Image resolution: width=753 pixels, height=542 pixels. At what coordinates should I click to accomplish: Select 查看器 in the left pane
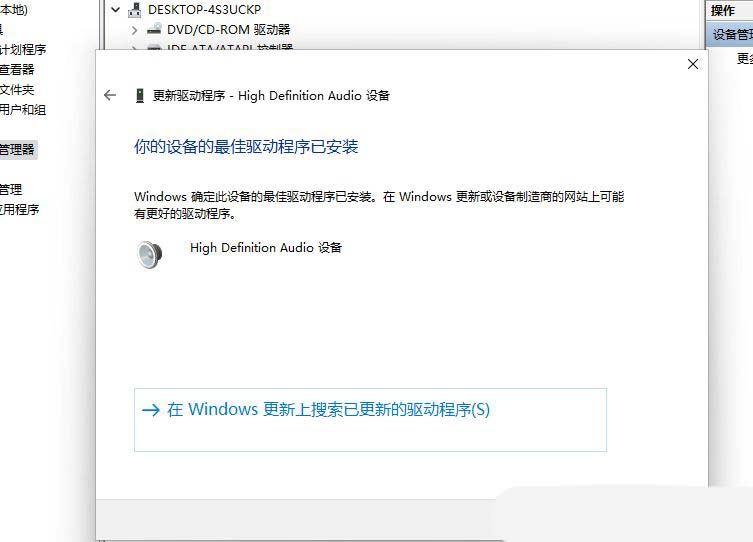tap(17, 70)
